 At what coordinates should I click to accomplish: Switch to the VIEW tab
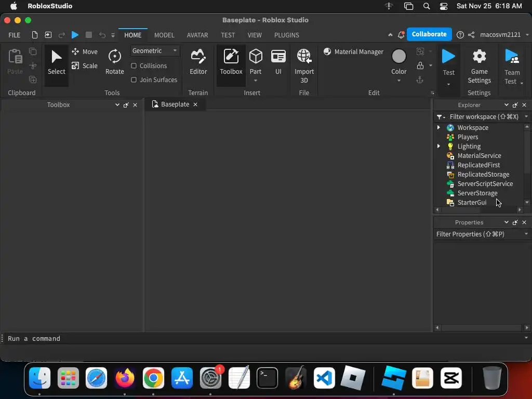coord(255,35)
